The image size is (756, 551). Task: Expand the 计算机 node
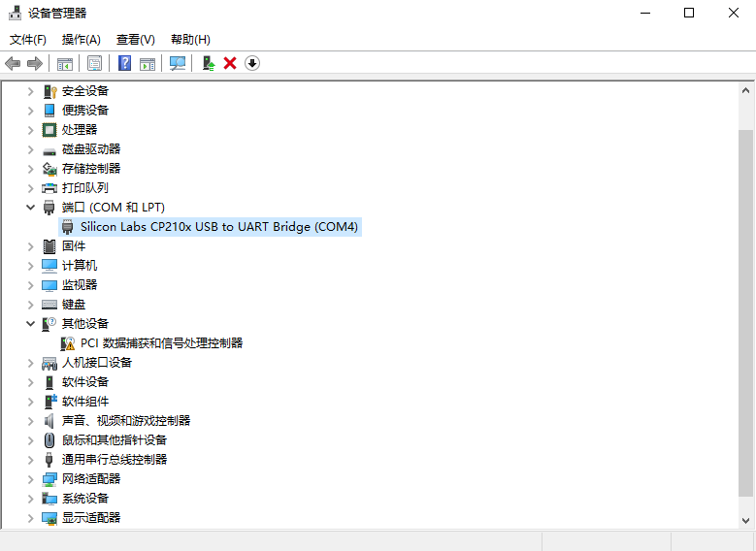click(x=30, y=266)
